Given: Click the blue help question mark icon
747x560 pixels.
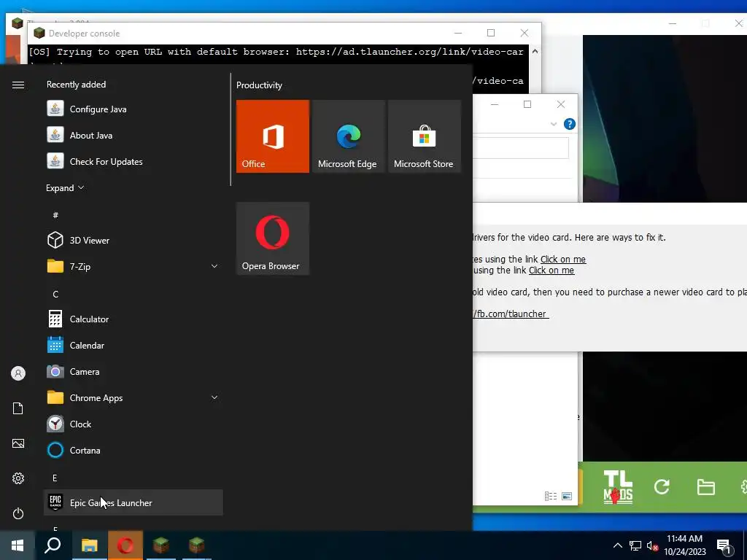Looking at the screenshot, I should 569,124.
